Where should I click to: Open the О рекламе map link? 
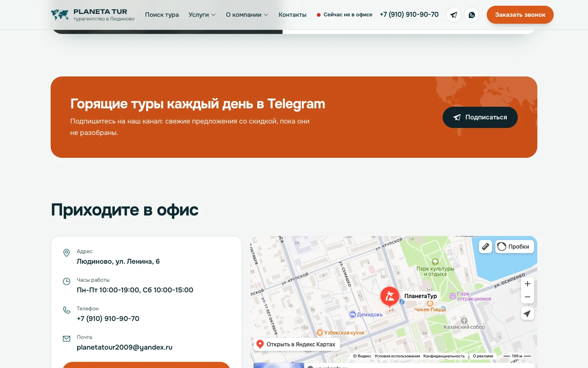point(483,356)
